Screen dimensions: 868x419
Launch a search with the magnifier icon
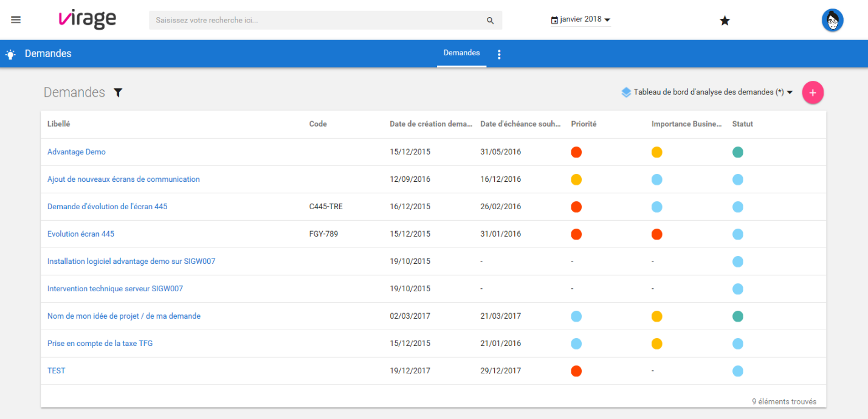[x=490, y=20]
